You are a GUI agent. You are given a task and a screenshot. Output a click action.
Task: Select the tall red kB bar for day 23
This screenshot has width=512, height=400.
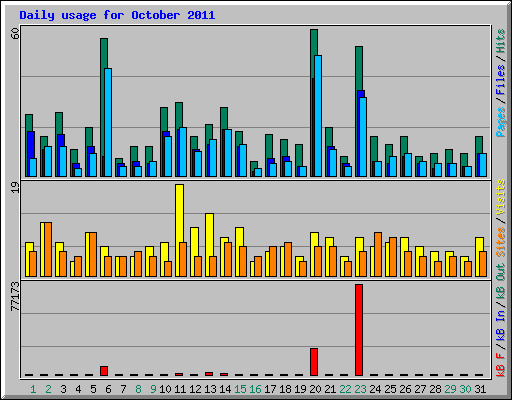tap(359, 330)
